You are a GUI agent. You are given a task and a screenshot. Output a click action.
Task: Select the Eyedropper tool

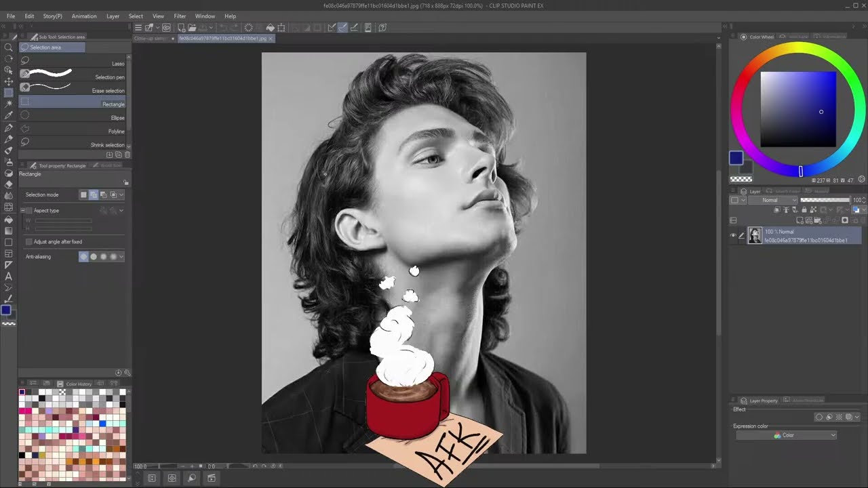(9, 115)
